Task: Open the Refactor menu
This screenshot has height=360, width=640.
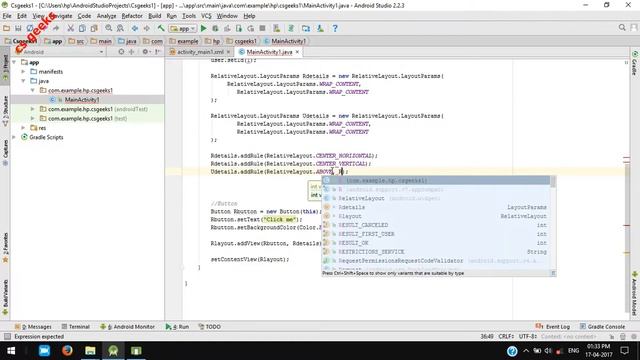Action: pos(132,16)
